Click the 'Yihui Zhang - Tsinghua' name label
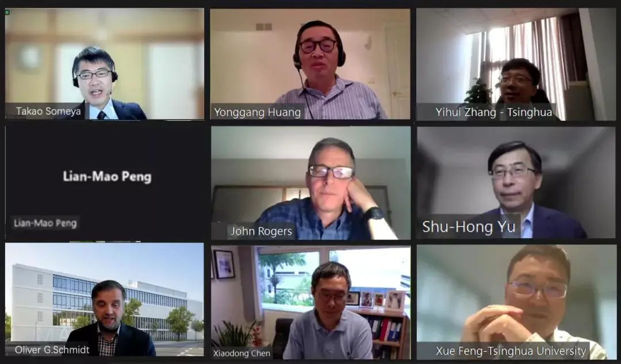621x364 pixels. click(493, 112)
